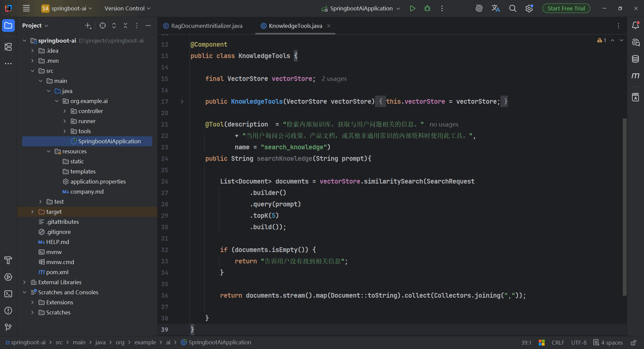The width and height of the screenshot is (644, 349).
Task: Expand the controller package
Action: point(65,111)
